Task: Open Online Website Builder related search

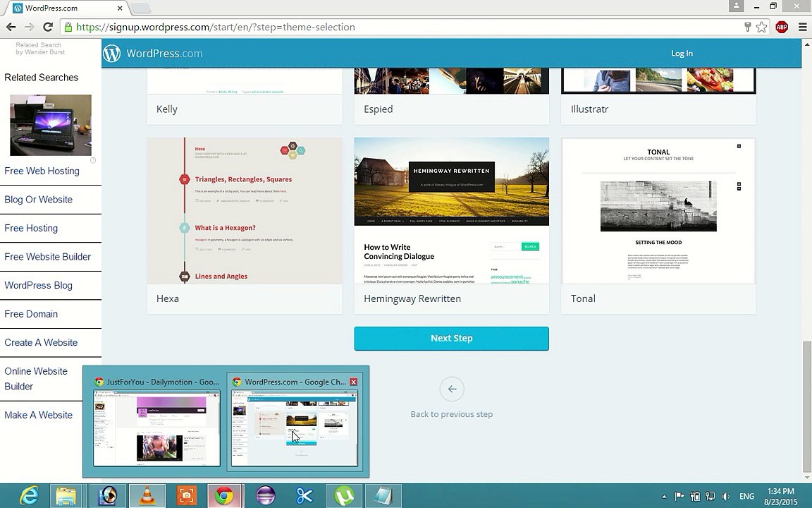Action: point(36,379)
